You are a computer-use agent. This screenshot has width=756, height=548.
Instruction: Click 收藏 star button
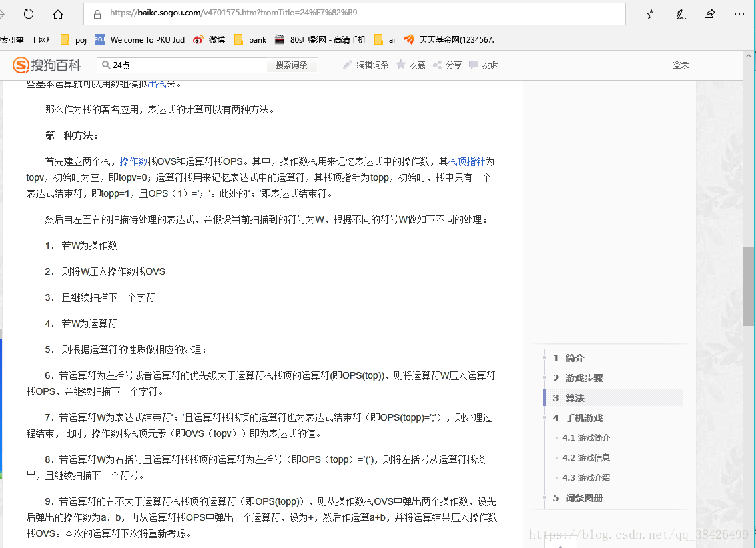[x=411, y=65]
